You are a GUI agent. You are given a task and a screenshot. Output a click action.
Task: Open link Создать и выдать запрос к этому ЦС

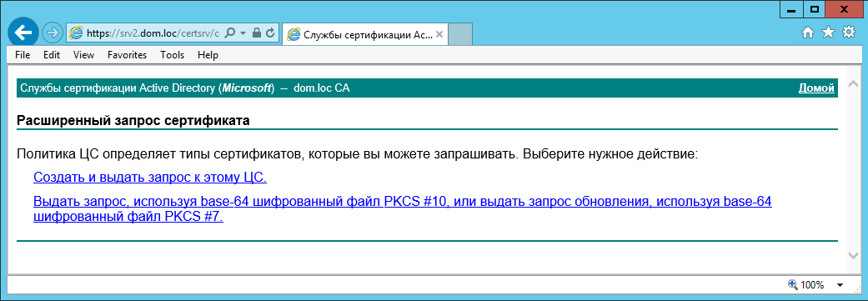[x=151, y=178]
